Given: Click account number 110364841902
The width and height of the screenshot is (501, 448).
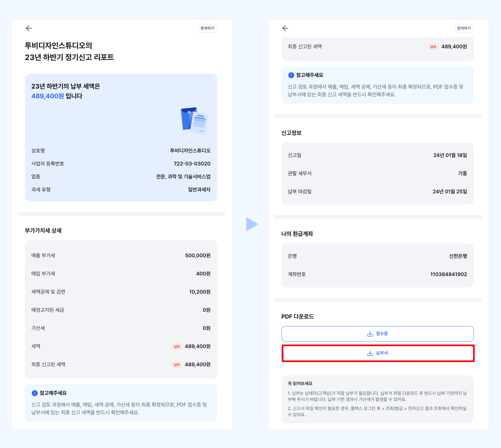Looking at the screenshot, I should [x=449, y=274].
